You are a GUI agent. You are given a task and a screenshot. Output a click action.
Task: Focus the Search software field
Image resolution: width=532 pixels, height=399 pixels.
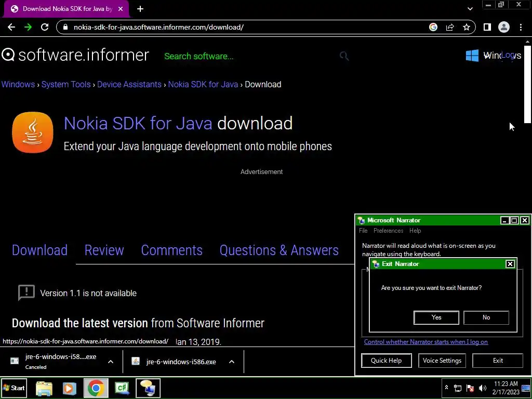(199, 56)
